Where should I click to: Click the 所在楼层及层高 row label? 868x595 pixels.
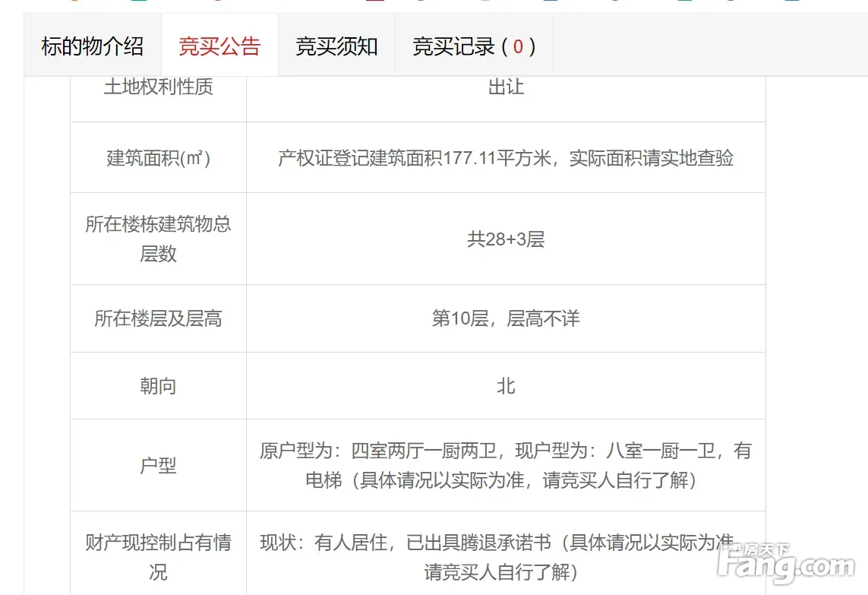coord(158,318)
